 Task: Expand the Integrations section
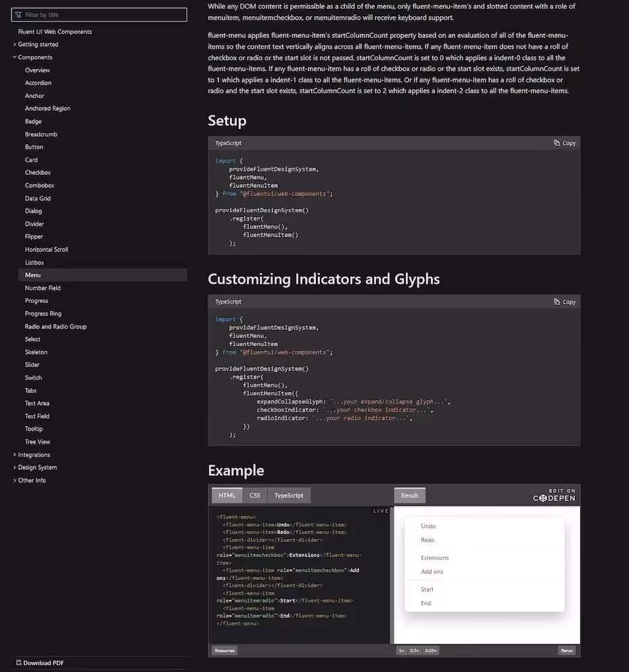click(x=15, y=455)
